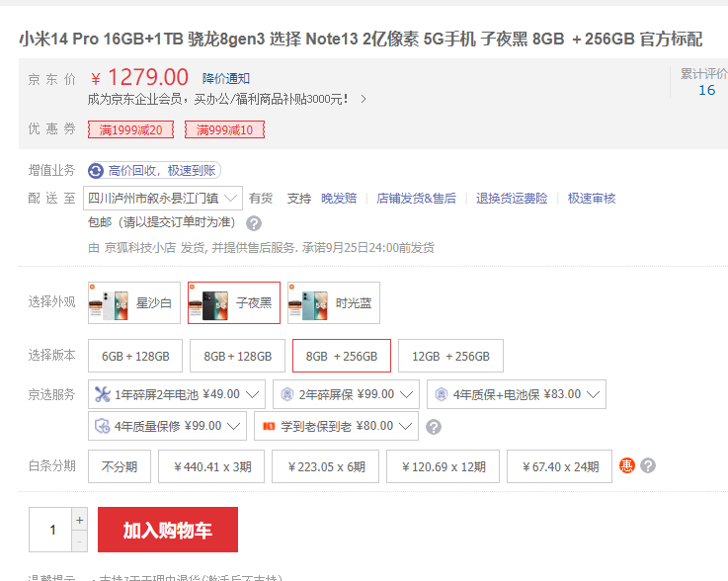Select the 时光蓝 color option
The height and width of the screenshot is (581, 728).
click(333, 302)
